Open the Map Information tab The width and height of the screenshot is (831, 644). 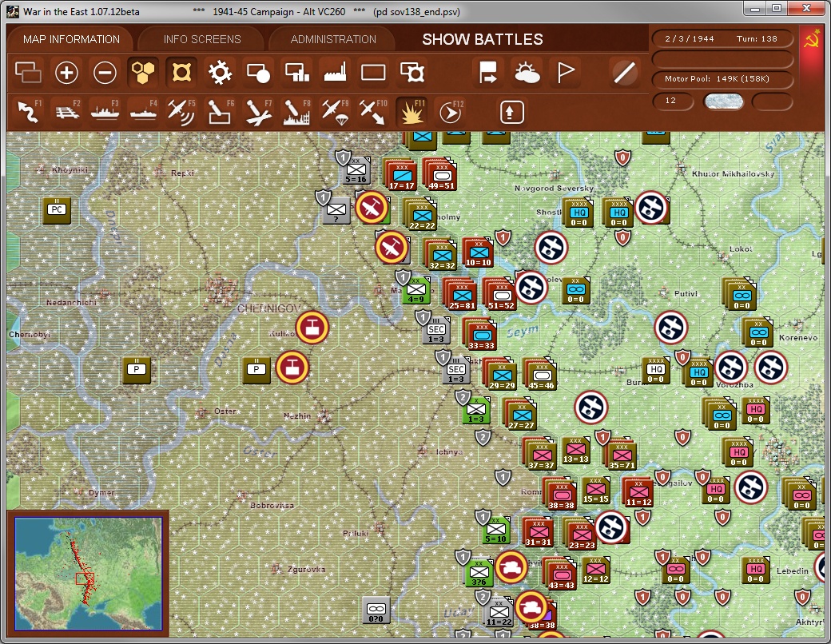pyautogui.click(x=72, y=39)
